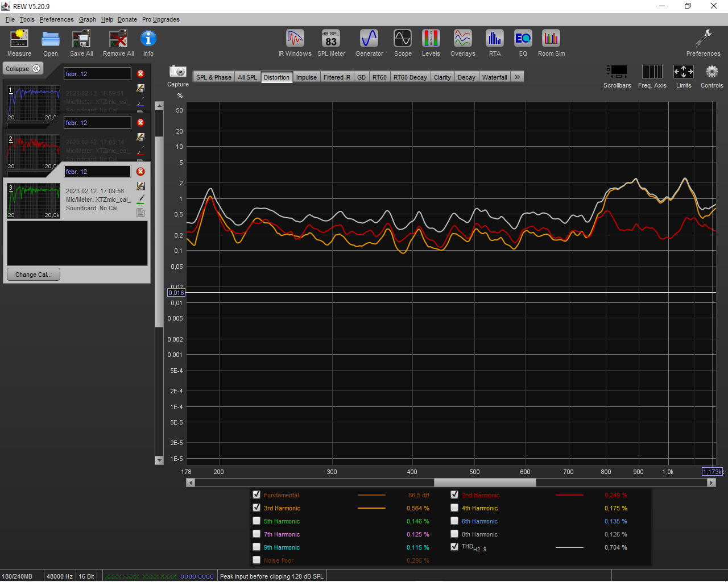Image resolution: width=728 pixels, height=582 pixels.
Task: Click horizontal scrollbar left arrow
Action: pyautogui.click(x=191, y=483)
